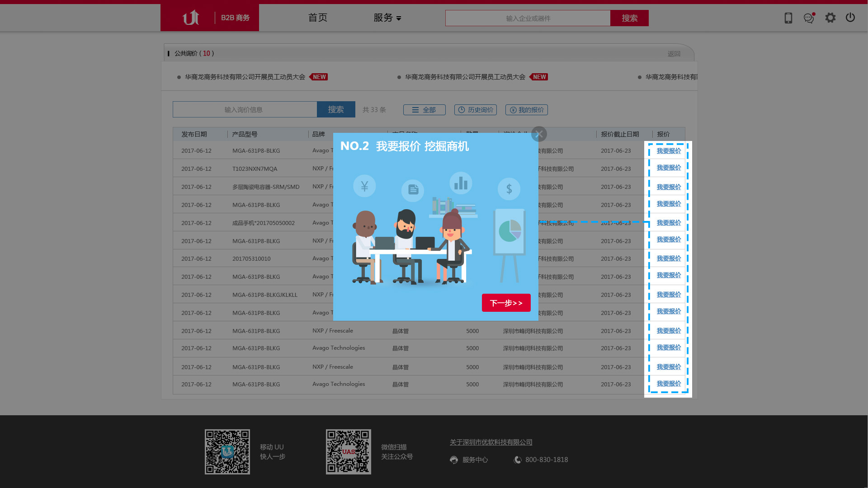Select the 我的报价 filter tab
Image resolution: width=868 pixels, height=488 pixels.
click(526, 110)
